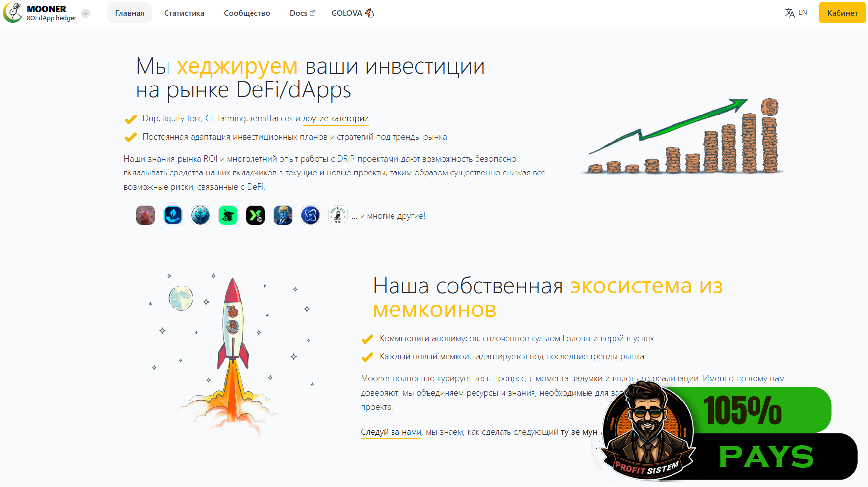868x487 pixels.
Task: Open the Главная tab
Action: [x=130, y=13]
